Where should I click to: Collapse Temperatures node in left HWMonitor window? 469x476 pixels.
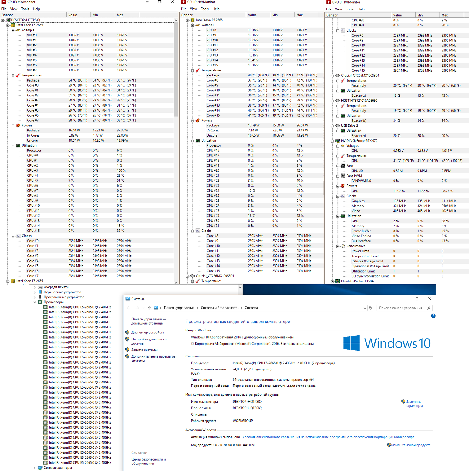tap(13, 76)
